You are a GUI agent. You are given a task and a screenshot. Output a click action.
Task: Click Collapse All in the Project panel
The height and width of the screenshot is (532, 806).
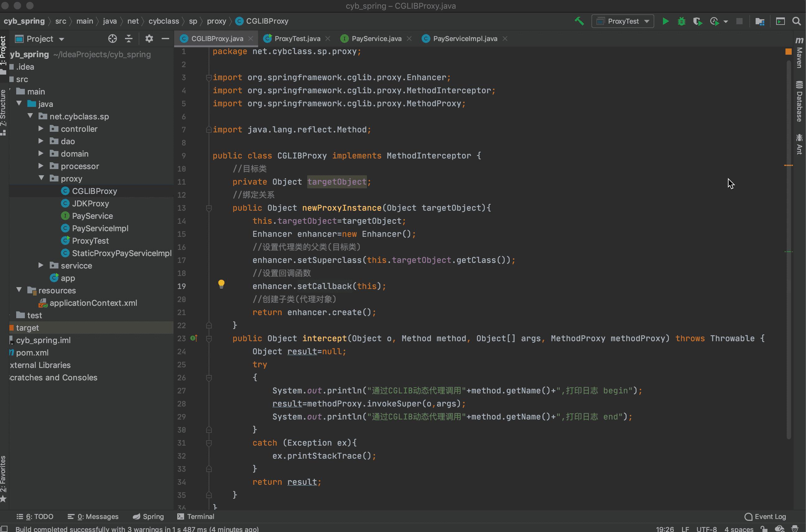pyautogui.click(x=129, y=39)
